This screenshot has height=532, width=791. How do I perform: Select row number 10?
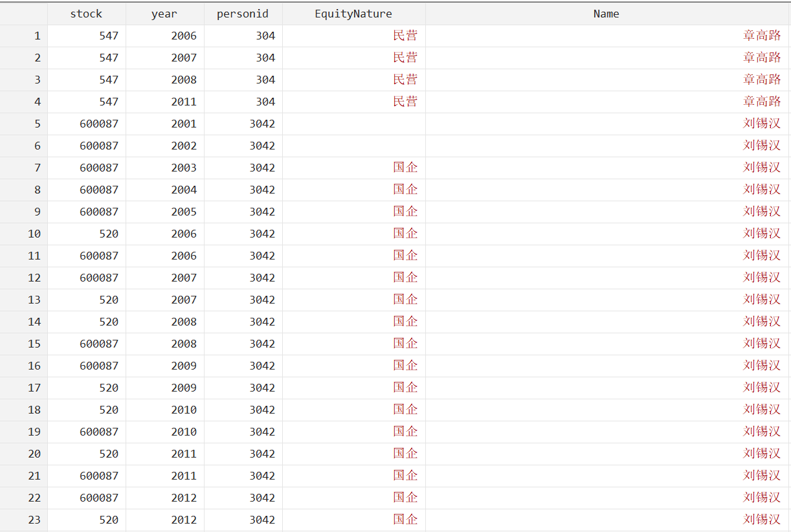[24, 234]
